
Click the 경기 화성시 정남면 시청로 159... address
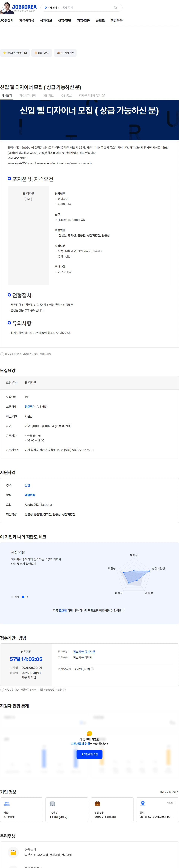coord(157,817)
